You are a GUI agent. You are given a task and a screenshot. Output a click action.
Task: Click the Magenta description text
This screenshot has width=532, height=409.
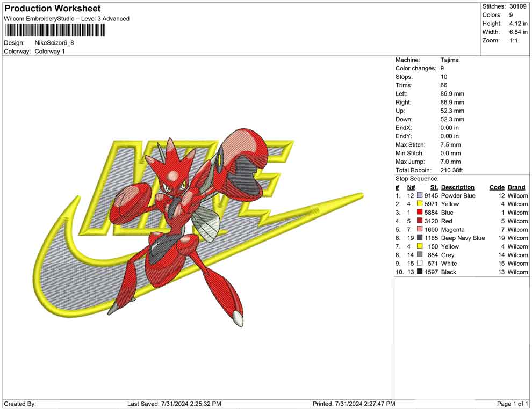click(x=452, y=229)
